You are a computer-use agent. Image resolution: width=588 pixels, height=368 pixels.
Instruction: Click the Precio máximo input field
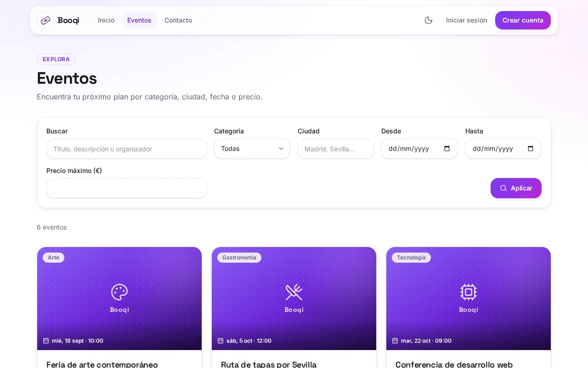[126, 188]
